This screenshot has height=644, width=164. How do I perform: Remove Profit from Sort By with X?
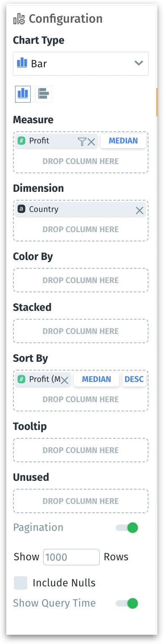point(65,380)
